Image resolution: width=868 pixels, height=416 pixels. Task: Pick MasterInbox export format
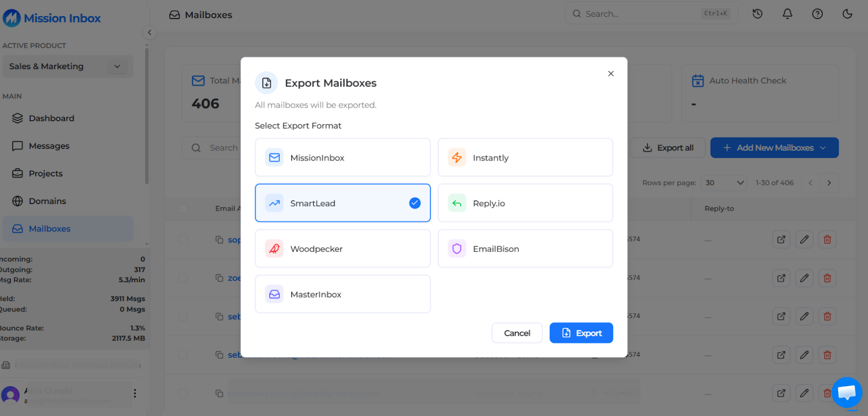pyautogui.click(x=342, y=294)
